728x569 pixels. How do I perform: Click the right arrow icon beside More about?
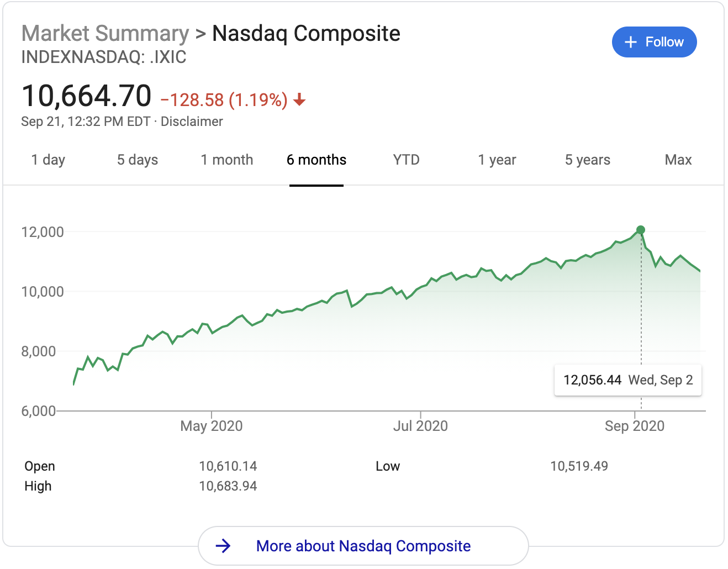[x=223, y=546]
